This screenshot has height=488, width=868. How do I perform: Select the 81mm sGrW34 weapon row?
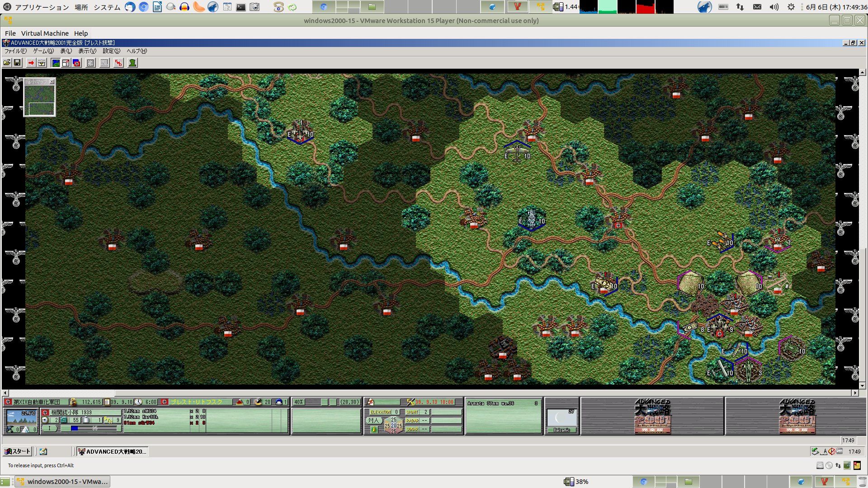[165, 423]
